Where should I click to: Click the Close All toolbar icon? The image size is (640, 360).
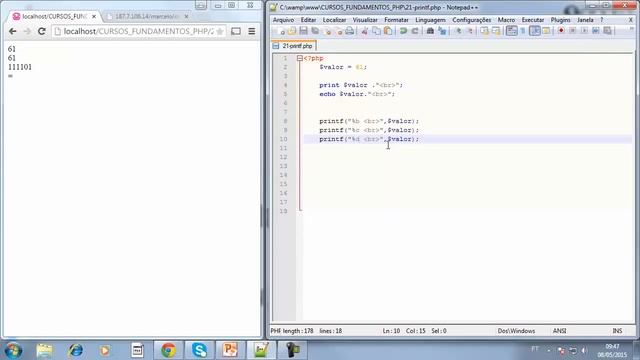point(339,31)
